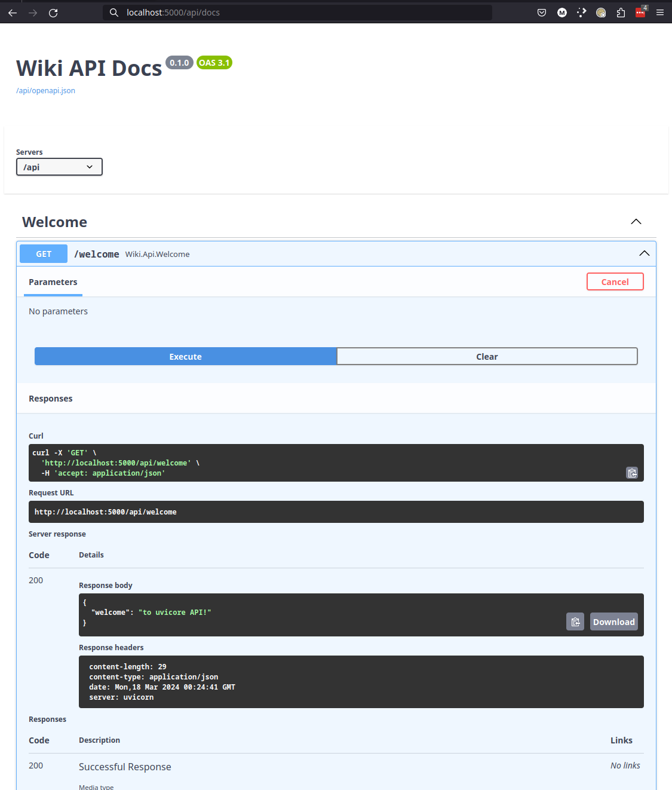The height and width of the screenshot is (790, 672).
Task: Select the Parameters tab
Action: click(x=53, y=282)
